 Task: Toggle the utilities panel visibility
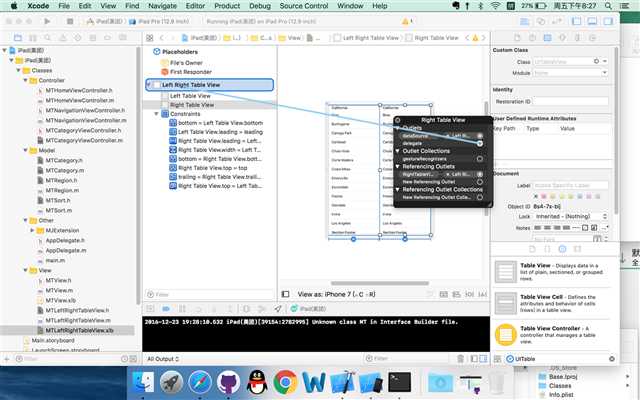pyautogui.click(x=608, y=21)
